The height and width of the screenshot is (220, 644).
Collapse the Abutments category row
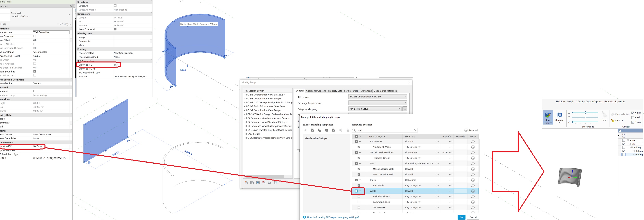(360, 141)
